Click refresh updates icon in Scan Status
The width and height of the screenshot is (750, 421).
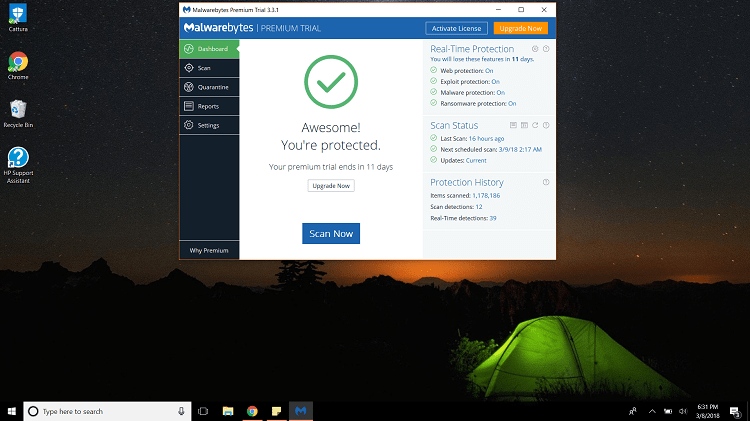click(x=535, y=125)
